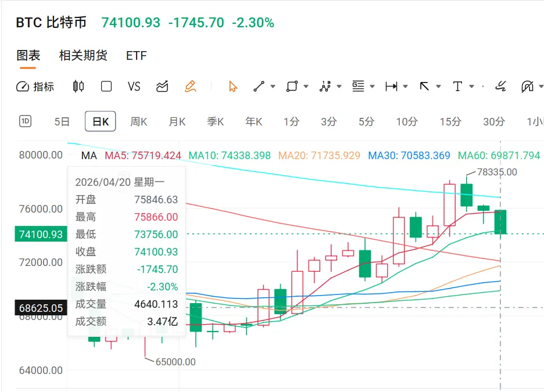Expand the wave pattern dropdown arrow
544x392 pixels.
339,87
